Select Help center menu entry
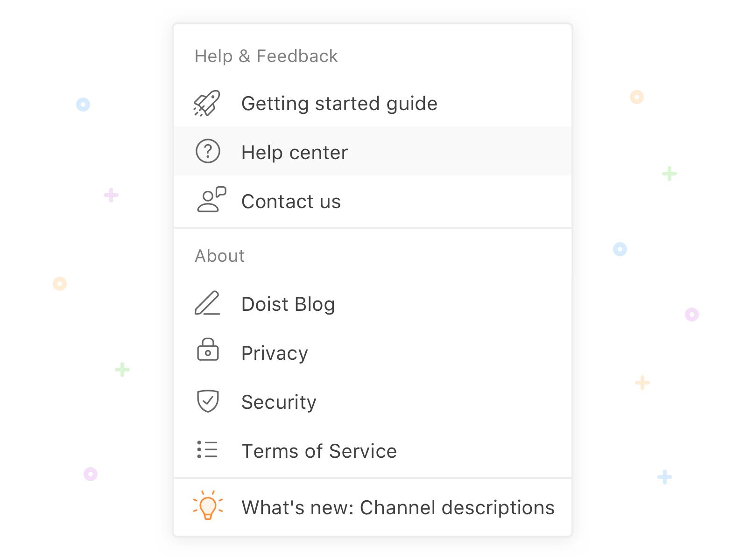The height and width of the screenshot is (560, 747). click(x=373, y=151)
